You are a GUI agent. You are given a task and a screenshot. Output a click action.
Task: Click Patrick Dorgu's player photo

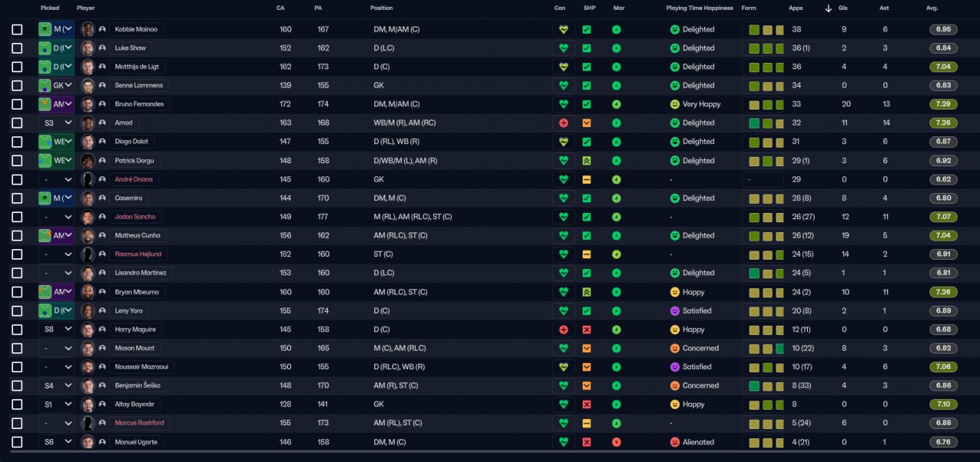pos(88,161)
